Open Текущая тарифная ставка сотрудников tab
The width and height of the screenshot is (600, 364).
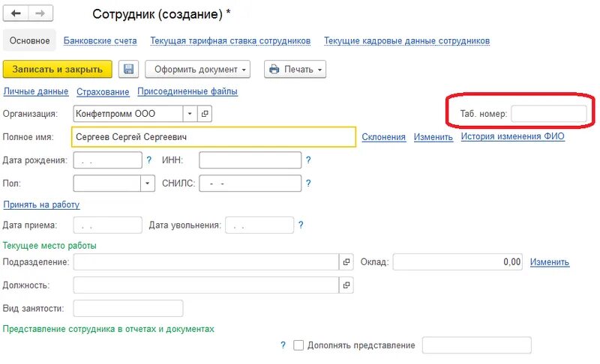click(x=230, y=40)
